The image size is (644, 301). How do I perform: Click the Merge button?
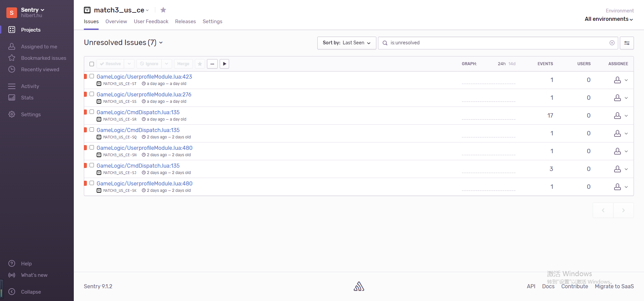point(183,64)
